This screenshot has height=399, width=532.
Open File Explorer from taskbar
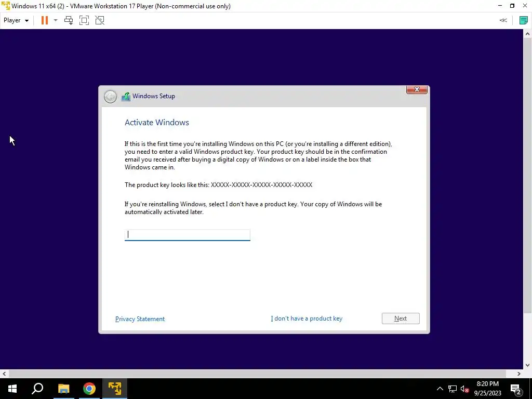pos(63,389)
